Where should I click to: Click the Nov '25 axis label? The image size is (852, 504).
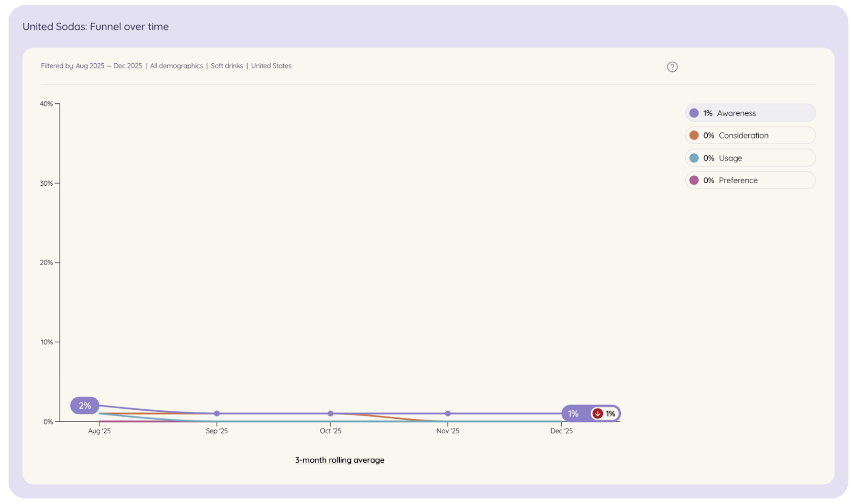448,431
